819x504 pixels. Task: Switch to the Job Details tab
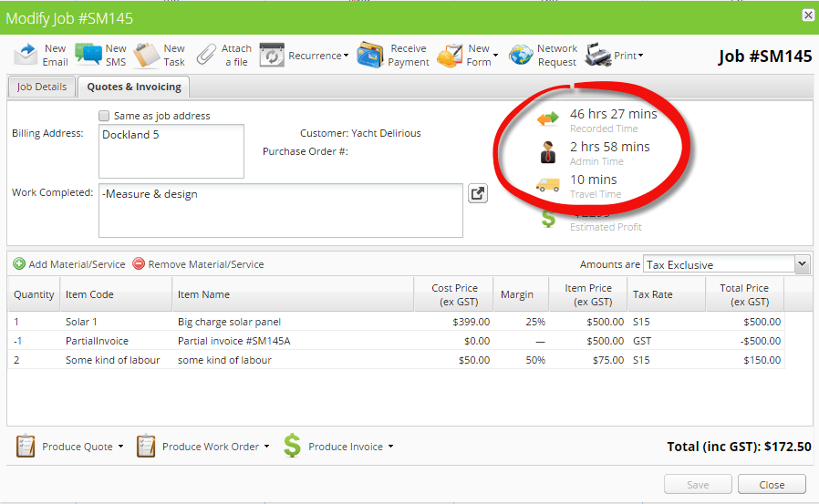coord(42,87)
